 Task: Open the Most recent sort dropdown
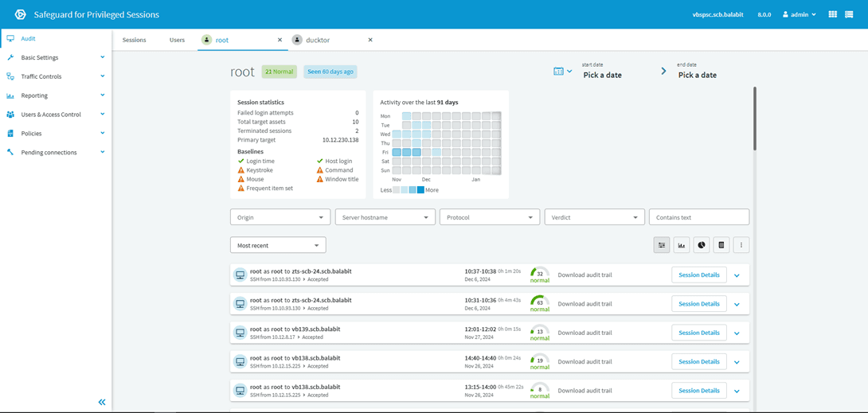click(x=278, y=245)
